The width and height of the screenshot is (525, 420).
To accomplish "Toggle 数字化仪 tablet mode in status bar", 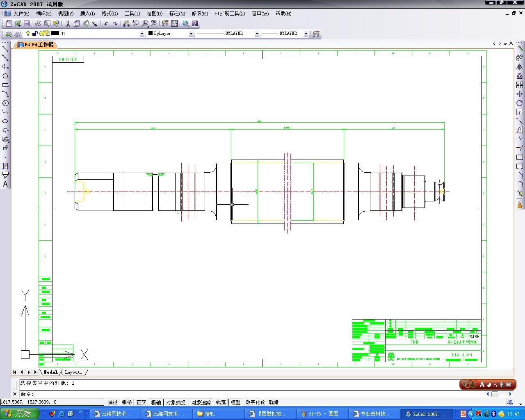I will (255, 402).
